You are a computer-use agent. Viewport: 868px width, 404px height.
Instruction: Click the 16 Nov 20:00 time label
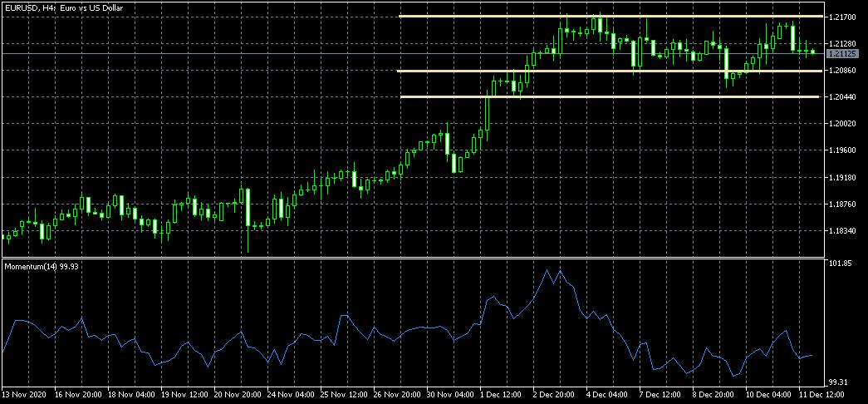[x=79, y=395]
